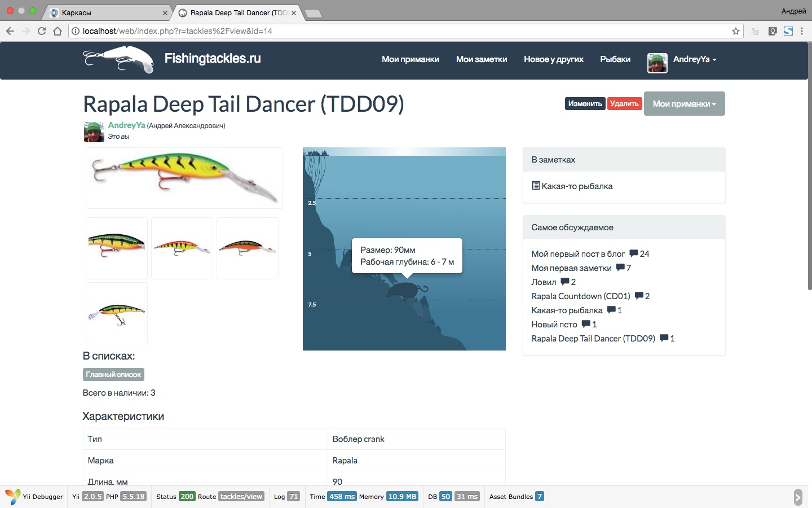Viewport: 812px width, 508px height.
Task: Open the Ловил discussion link
Action: 544,282
